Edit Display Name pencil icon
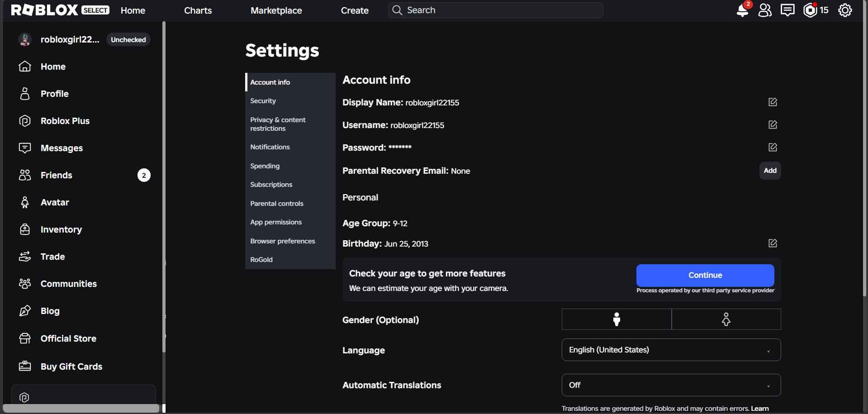The image size is (868, 414). 773,102
